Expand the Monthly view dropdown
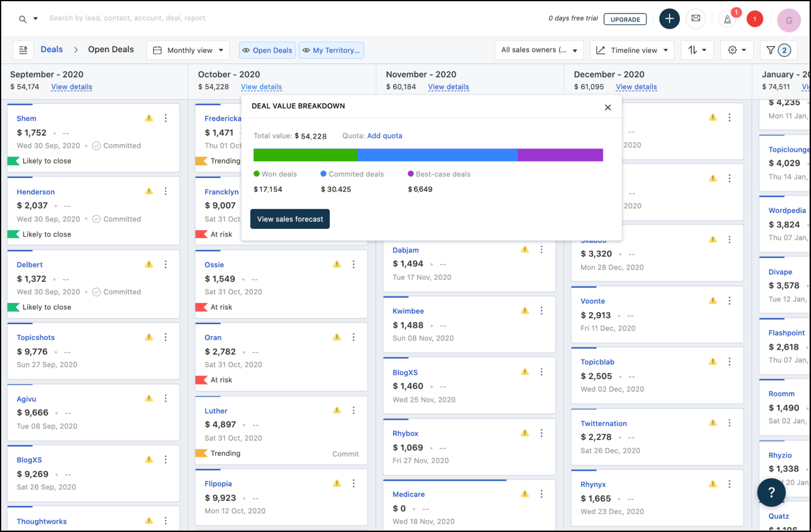 188,50
